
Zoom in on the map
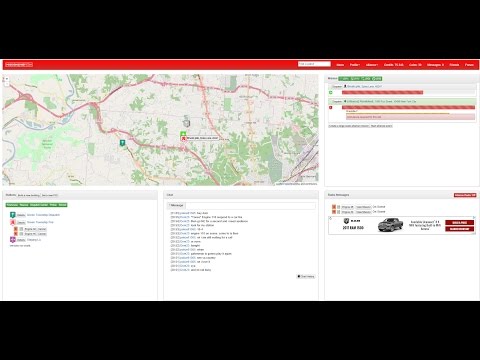(7, 79)
